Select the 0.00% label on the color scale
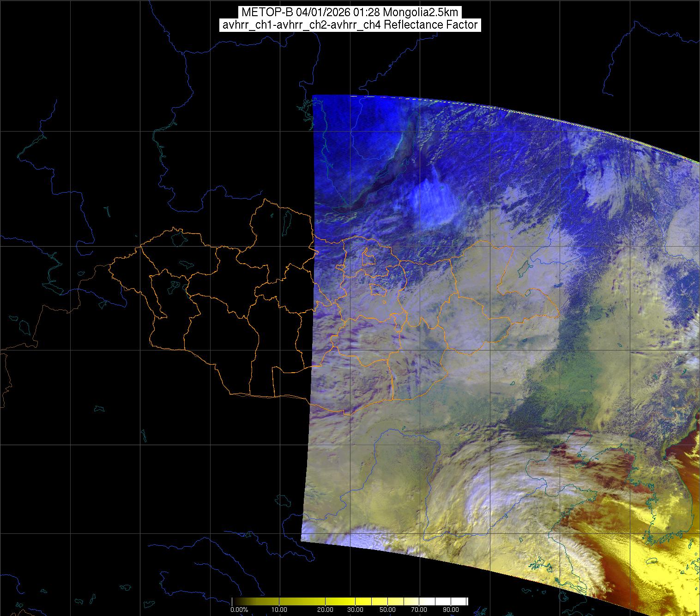700x616 pixels. [x=239, y=610]
